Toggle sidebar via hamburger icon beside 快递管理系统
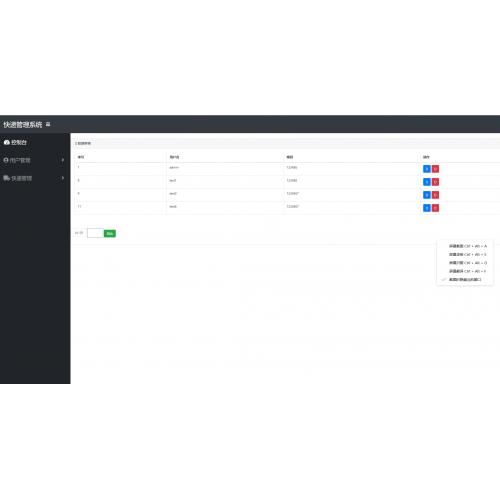Image resolution: width=500 pixels, height=500 pixels. [x=48, y=124]
